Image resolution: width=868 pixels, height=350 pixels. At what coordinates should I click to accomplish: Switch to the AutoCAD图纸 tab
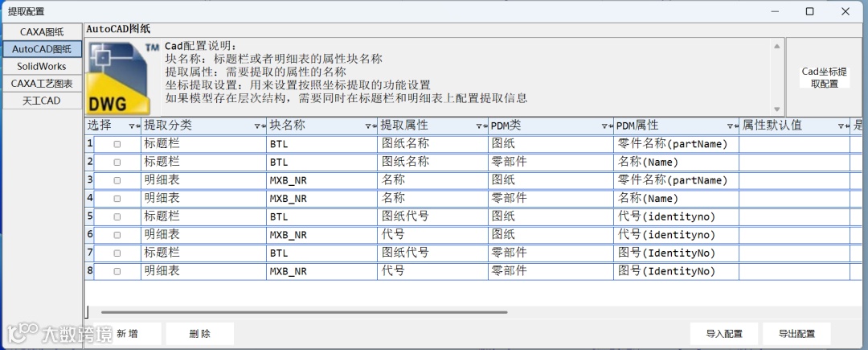[x=42, y=49]
